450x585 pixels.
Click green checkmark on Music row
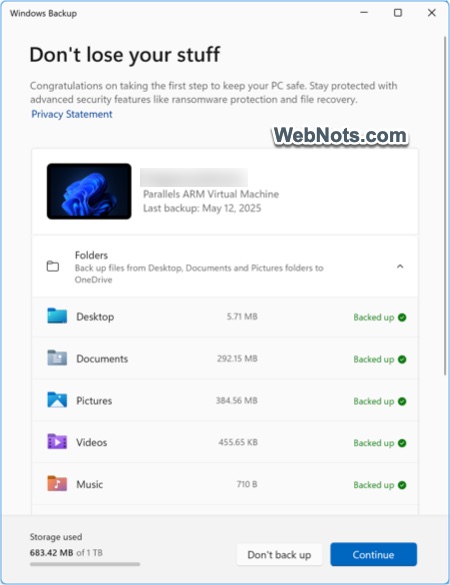402,485
